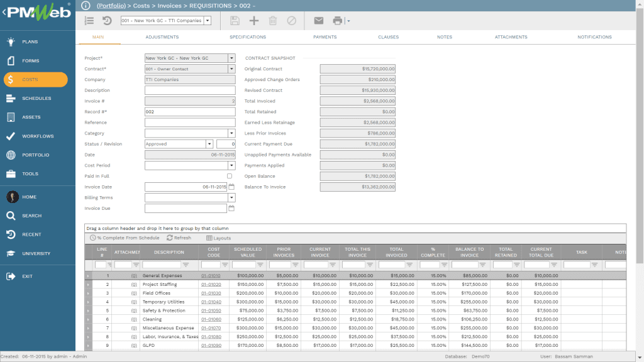Open Invoice Due calendar picker
This screenshot has width=644, height=362.
tap(231, 208)
